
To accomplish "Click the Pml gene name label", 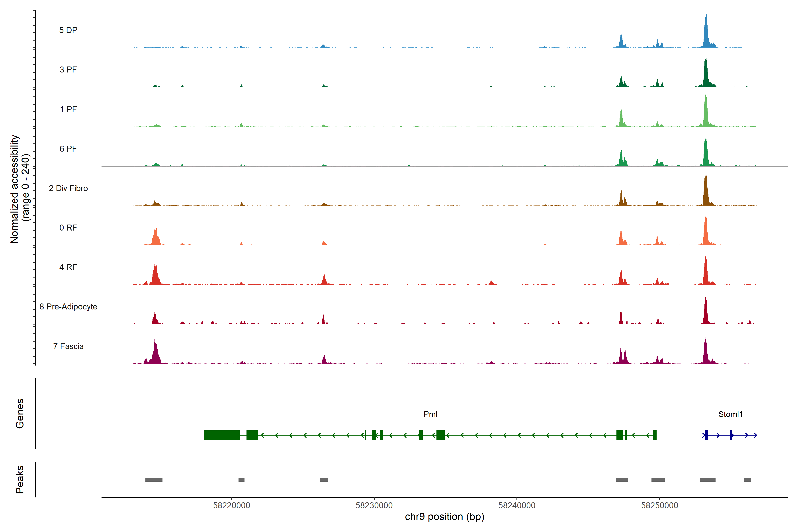I will point(430,414).
